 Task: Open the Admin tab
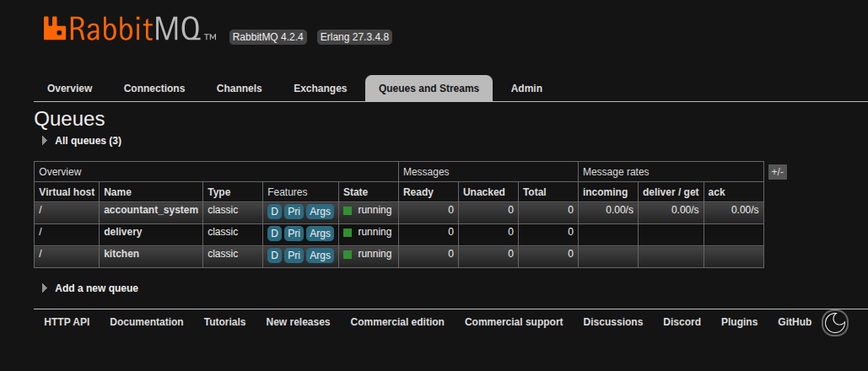pyautogui.click(x=526, y=89)
